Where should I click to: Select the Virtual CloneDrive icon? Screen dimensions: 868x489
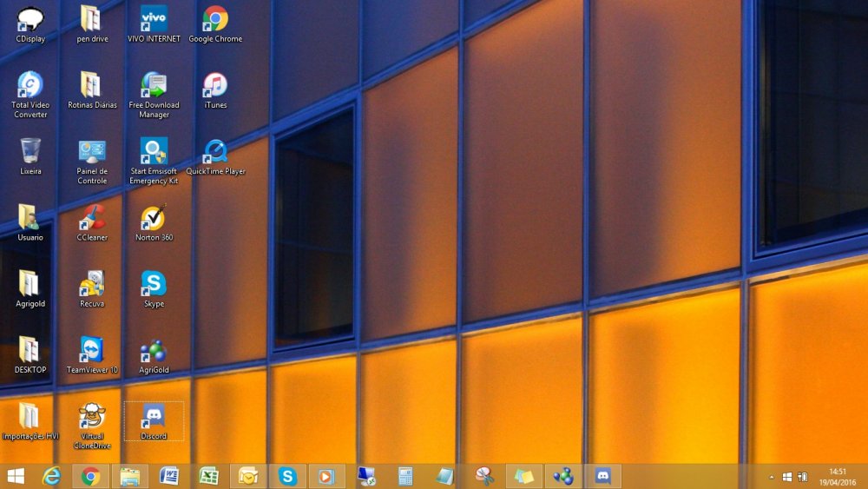tap(92, 417)
